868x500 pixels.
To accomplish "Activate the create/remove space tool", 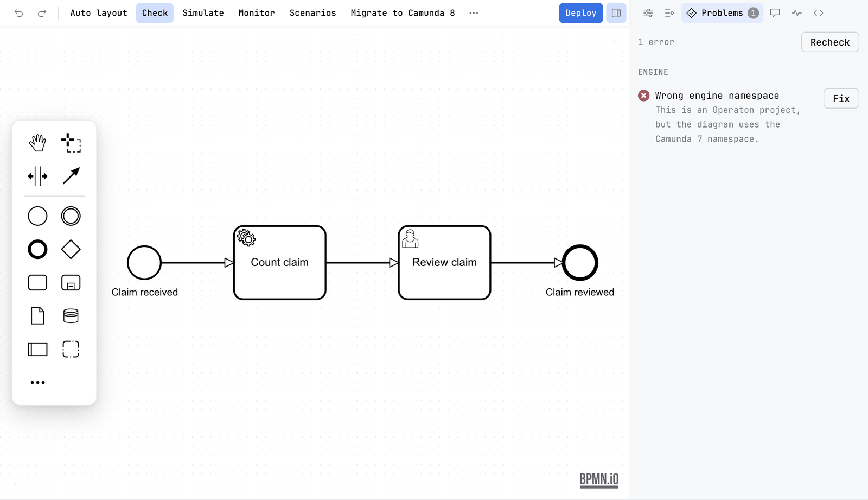I will coord(37,176).
